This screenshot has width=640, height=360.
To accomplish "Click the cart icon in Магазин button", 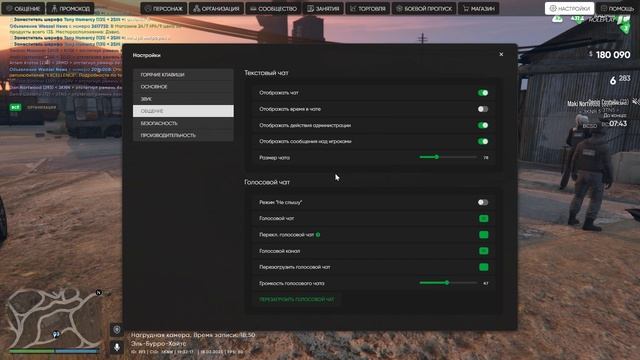I will click(x=466, y=8).
